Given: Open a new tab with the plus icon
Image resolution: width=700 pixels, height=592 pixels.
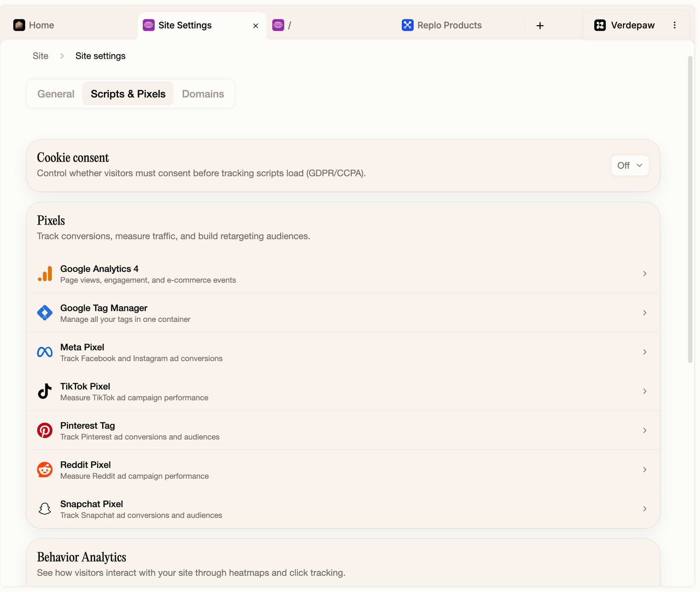Looking at the screenshot, I should 540,26.
